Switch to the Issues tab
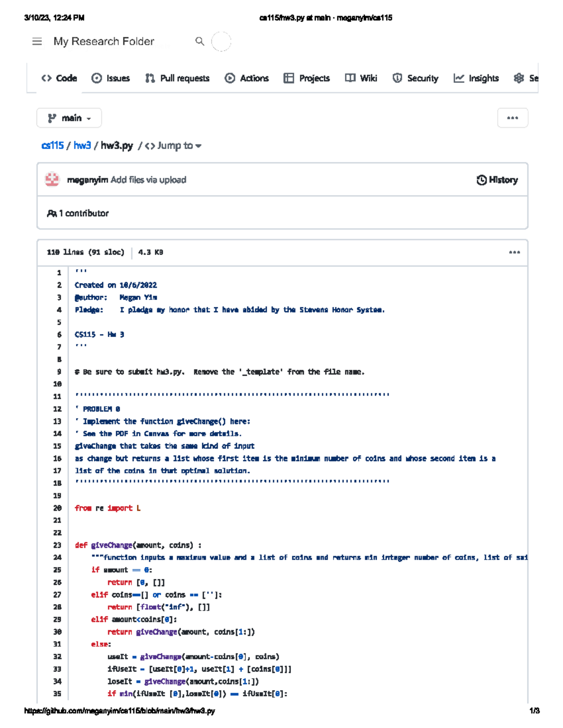 click(x=111, y=78)
